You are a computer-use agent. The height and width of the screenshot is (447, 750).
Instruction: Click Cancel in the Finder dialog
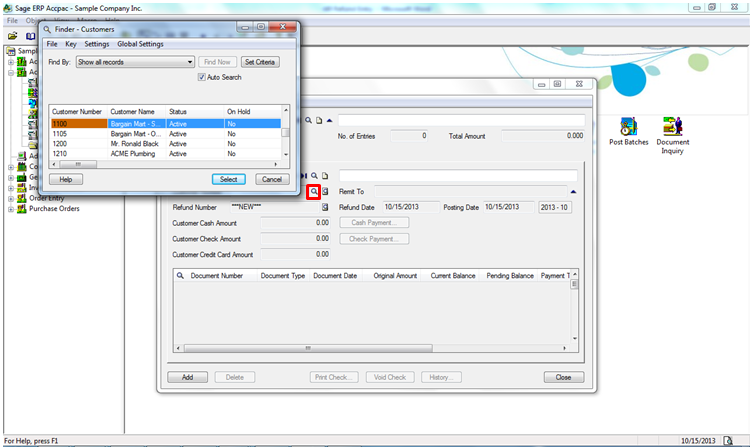(272, 179)
